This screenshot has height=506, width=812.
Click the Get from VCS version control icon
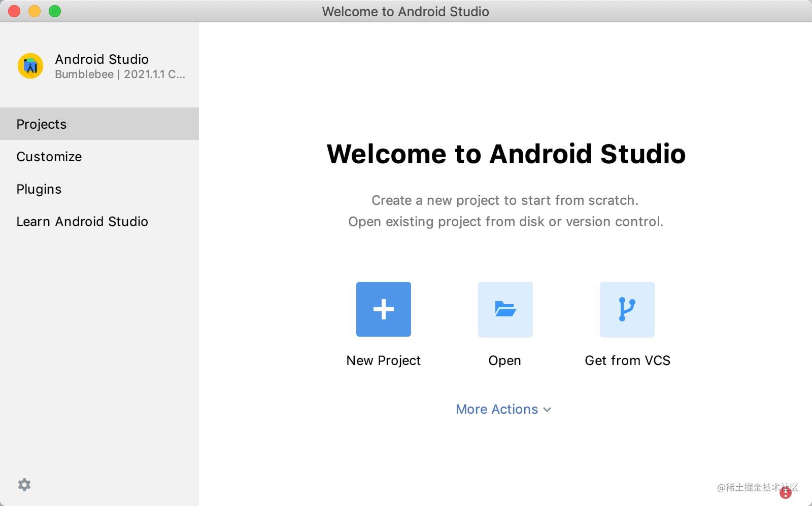(627, 309)
